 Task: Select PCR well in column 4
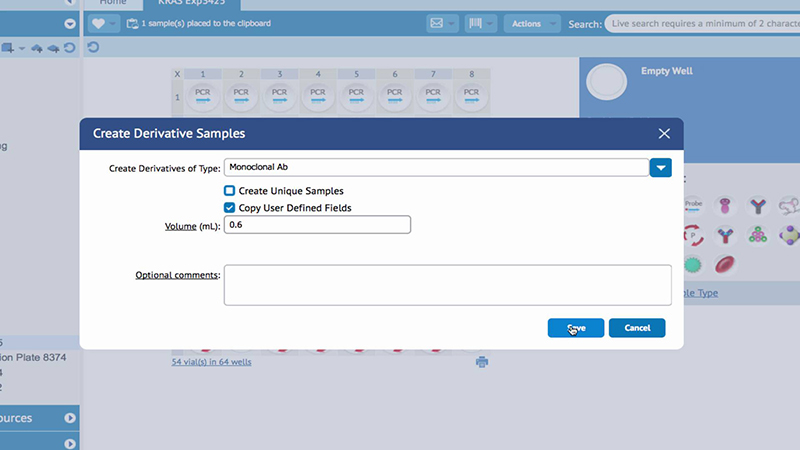click(318, 96)
